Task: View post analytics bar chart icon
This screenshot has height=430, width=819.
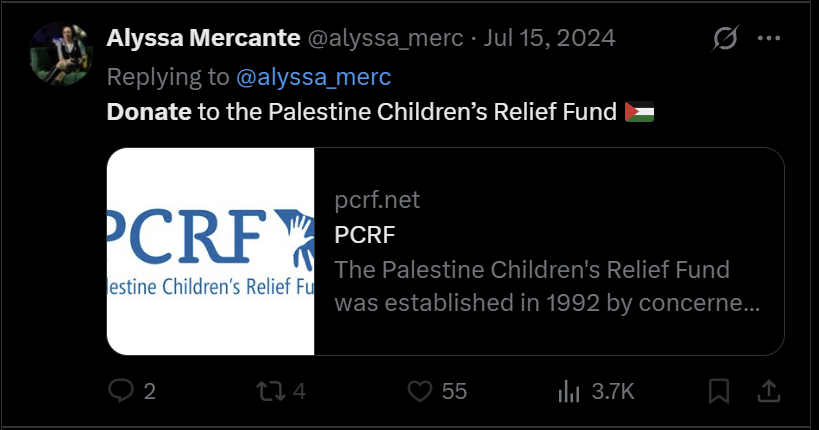Action: coord(569,391)
